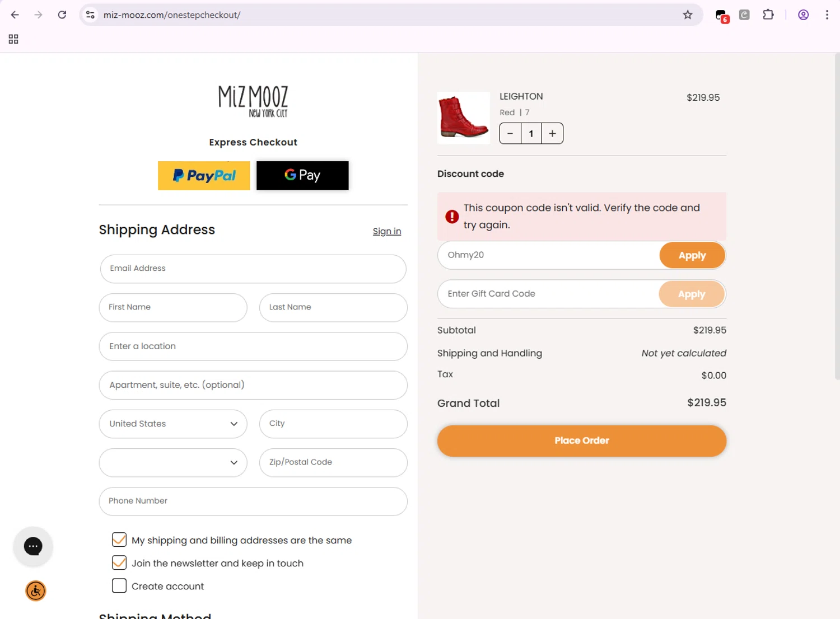The height and width of the screenshot is (619, 840).
Task: Click the LEIGHTON product name
Action: click(x=521, y=96)
